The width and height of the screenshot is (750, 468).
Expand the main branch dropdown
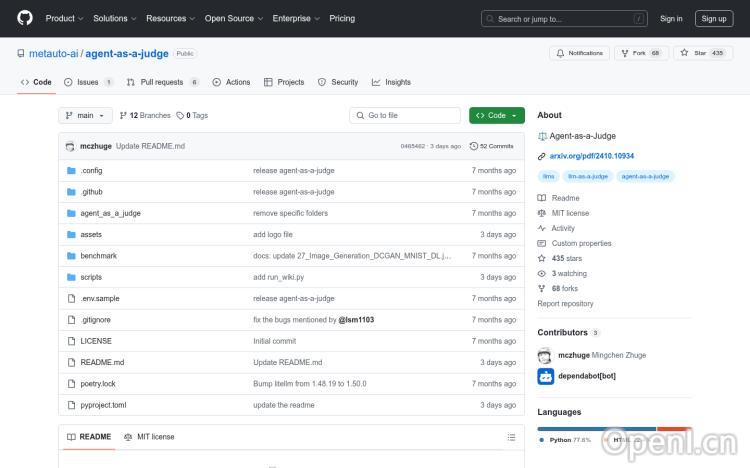pyautogui.click(x=87, y=115)
